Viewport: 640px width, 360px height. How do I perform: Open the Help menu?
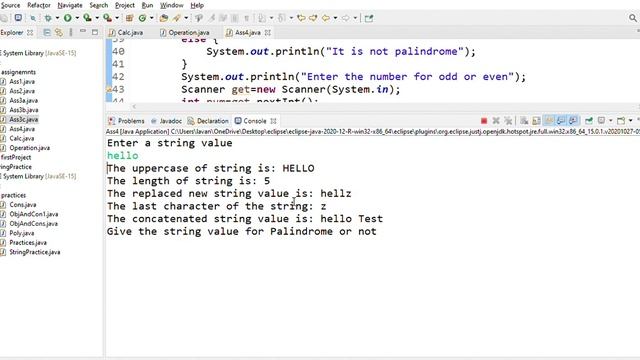coord(197,5)
